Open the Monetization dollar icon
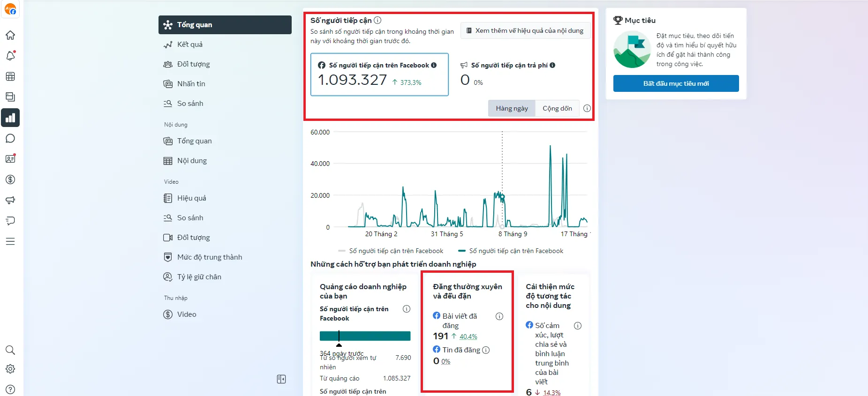The height and width of the screenshot is (396, 868). pyautogui.click(x=10, y=179)
